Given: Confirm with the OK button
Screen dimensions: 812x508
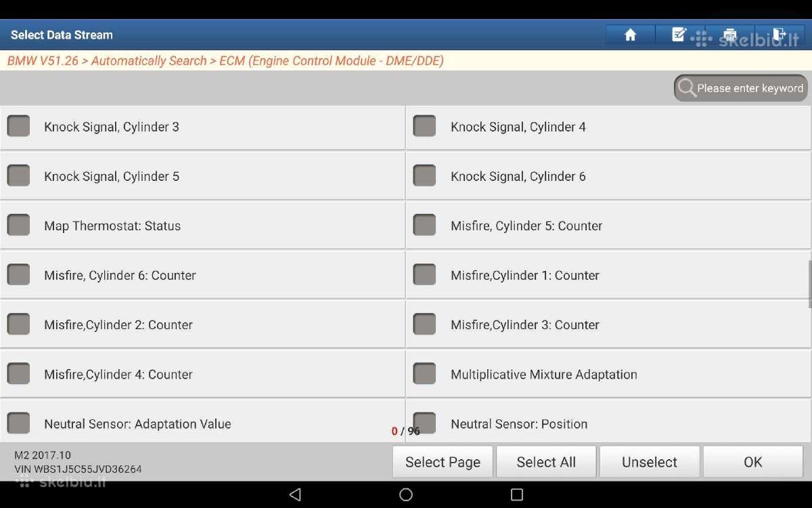Looking at the screenshot, I should 753,462.
